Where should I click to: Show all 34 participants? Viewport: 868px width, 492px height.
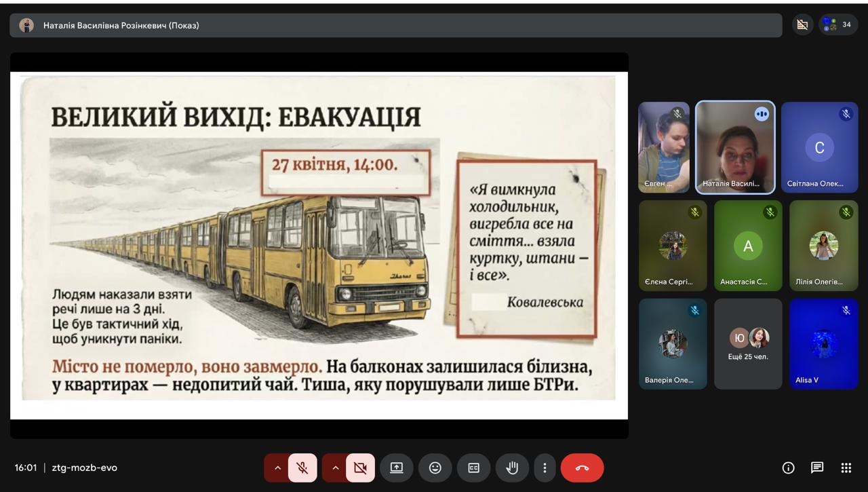[838, 25]
